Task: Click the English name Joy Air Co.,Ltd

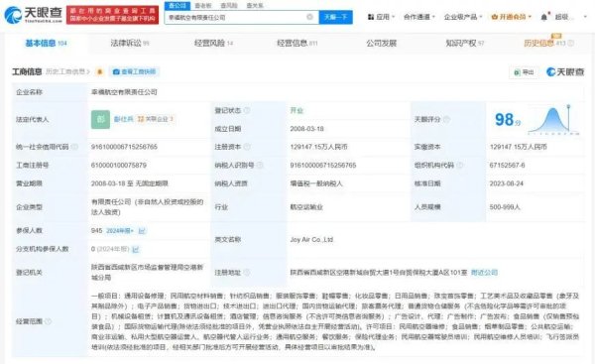Action: [311, 240]
